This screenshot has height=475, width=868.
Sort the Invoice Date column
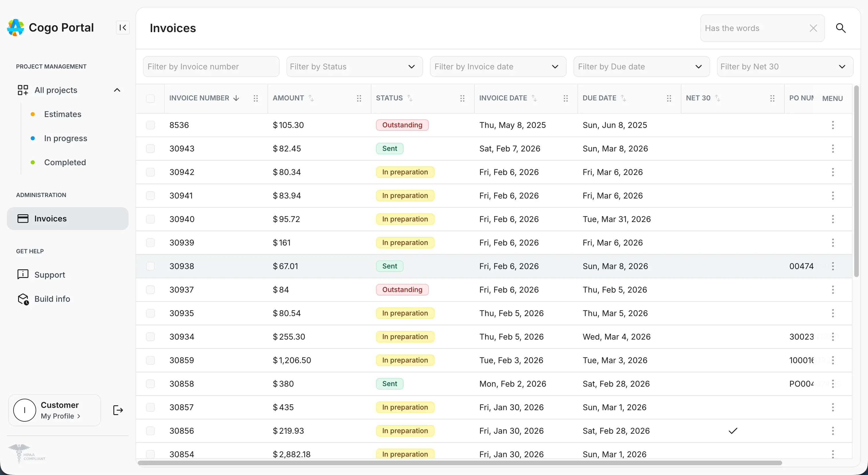(x=534, y=98)
